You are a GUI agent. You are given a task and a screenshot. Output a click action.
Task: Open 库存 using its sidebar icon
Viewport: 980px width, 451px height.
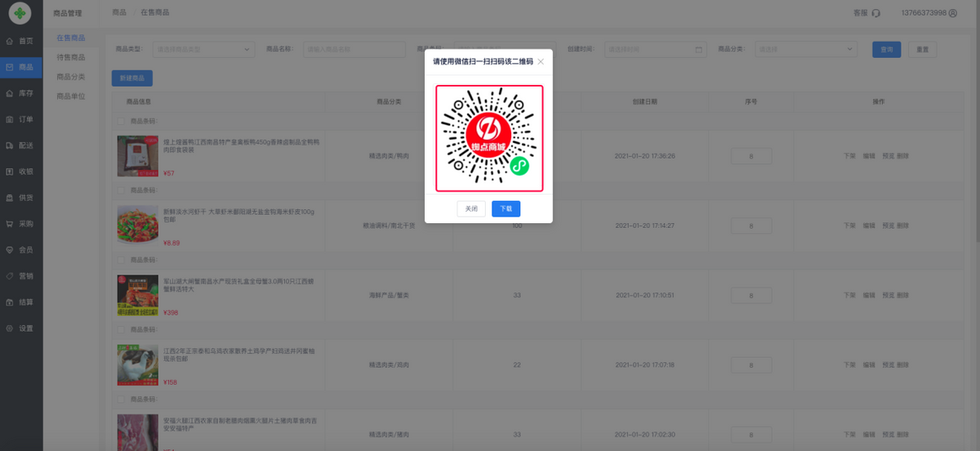(x=10, y=93)
